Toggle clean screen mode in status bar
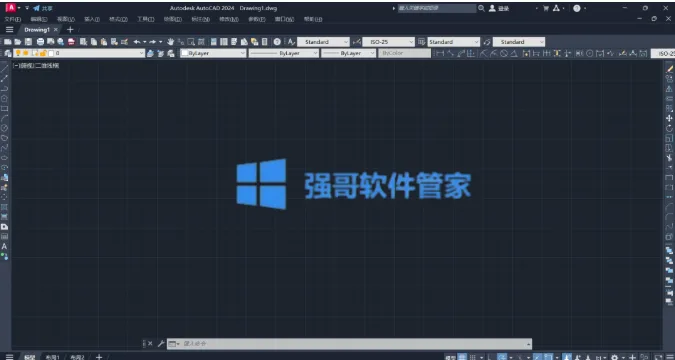 click(x=659, y=357)
